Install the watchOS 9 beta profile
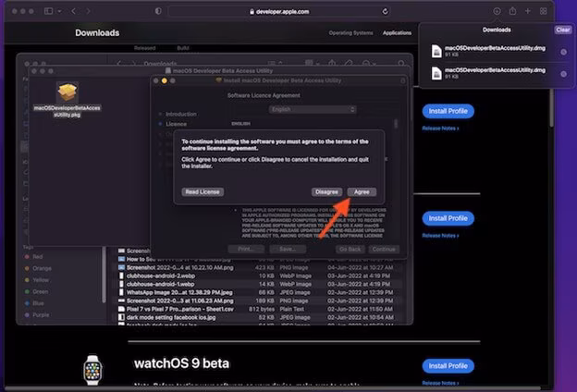 pos(448,366)
